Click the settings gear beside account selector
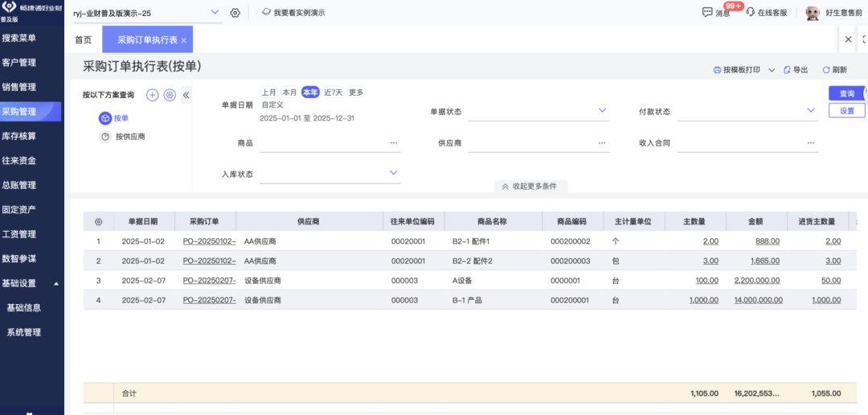This screenshot has width=868, height=415. pyautogui.click(x=235, y=13)
